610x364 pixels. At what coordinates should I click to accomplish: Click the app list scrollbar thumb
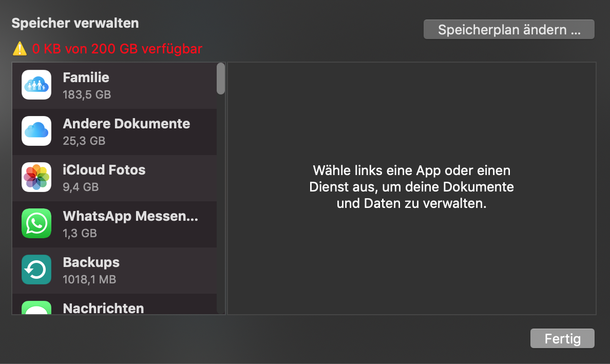[221, 79]
